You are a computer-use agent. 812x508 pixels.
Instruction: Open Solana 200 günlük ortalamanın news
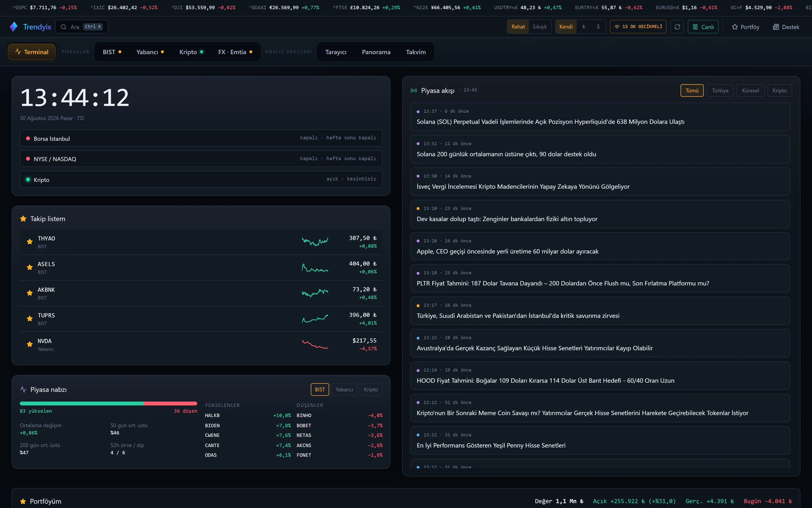(x=600, y=149)
